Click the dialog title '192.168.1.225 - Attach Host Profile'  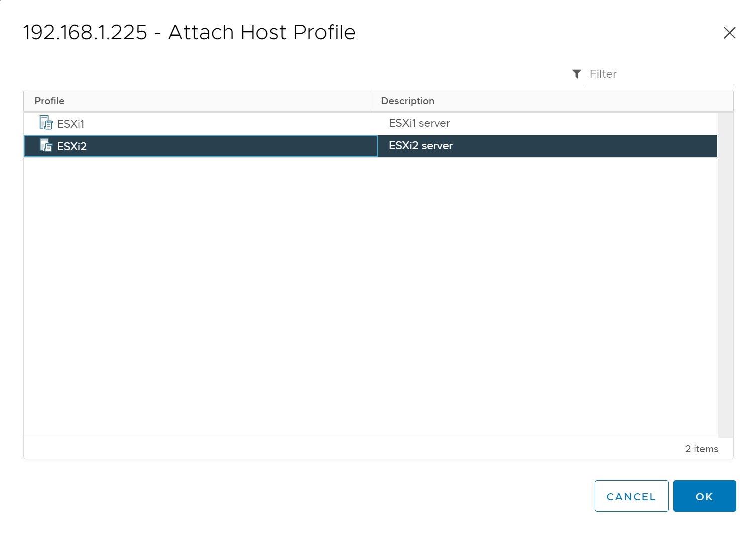[189, 32]
